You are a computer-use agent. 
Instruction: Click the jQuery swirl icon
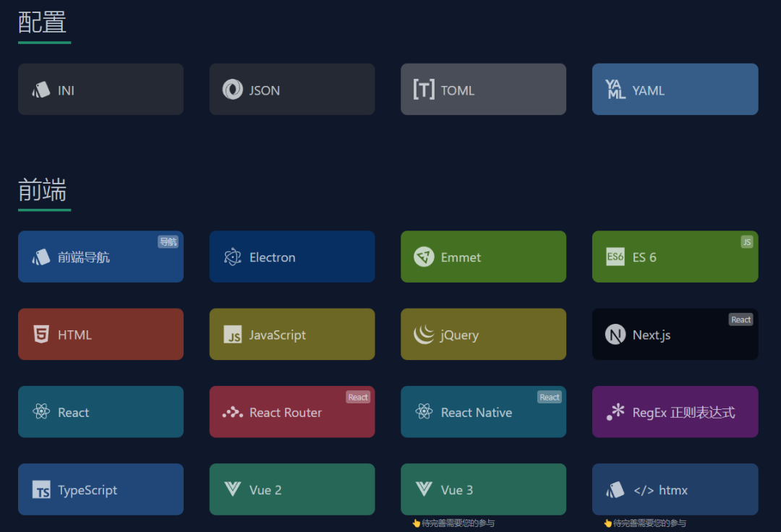click(424, 335)
